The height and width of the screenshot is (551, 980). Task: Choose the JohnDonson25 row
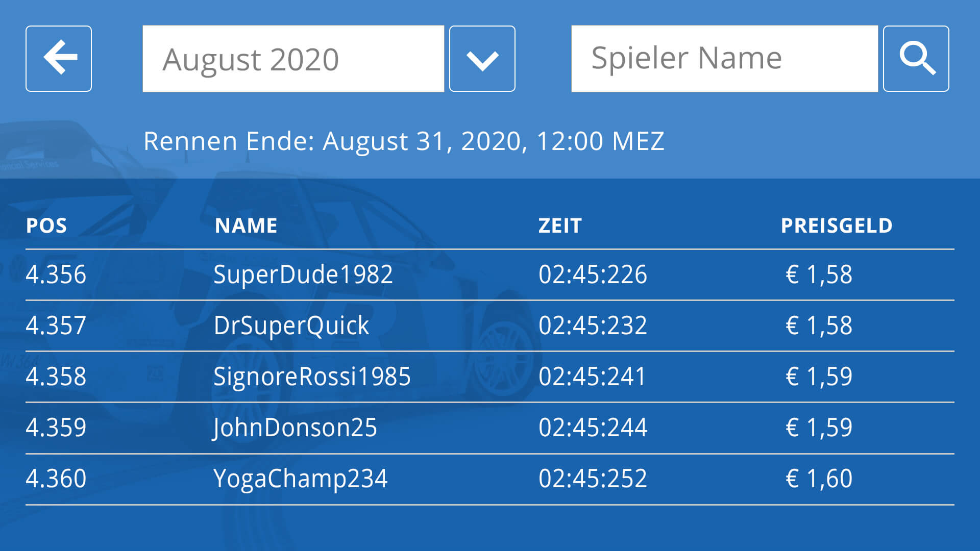pyautogui.click(x=490, y=428)
